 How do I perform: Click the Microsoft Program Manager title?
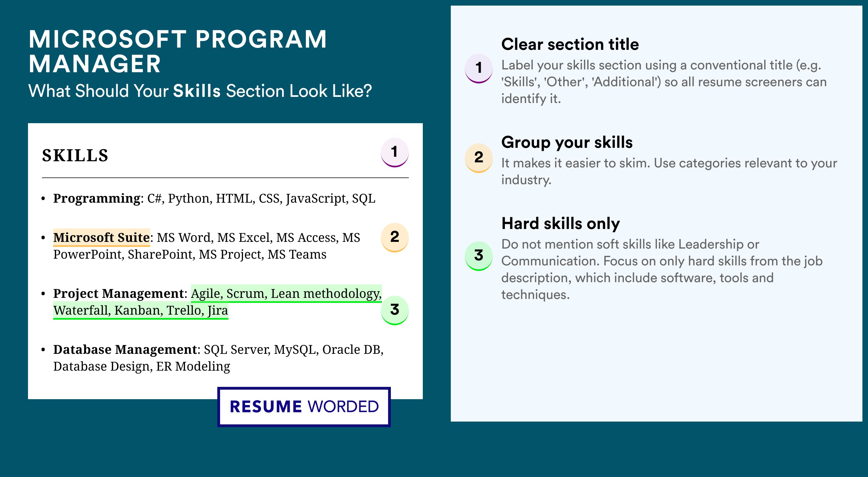pyautogui.click(x=178, y=51)
